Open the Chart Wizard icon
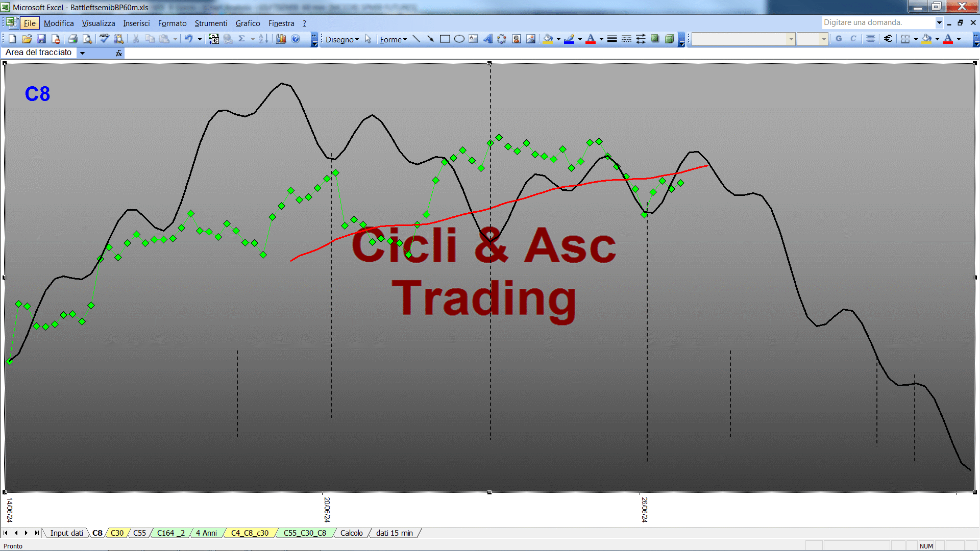Viewport: 980px width, 551px height. coord(281,39)
